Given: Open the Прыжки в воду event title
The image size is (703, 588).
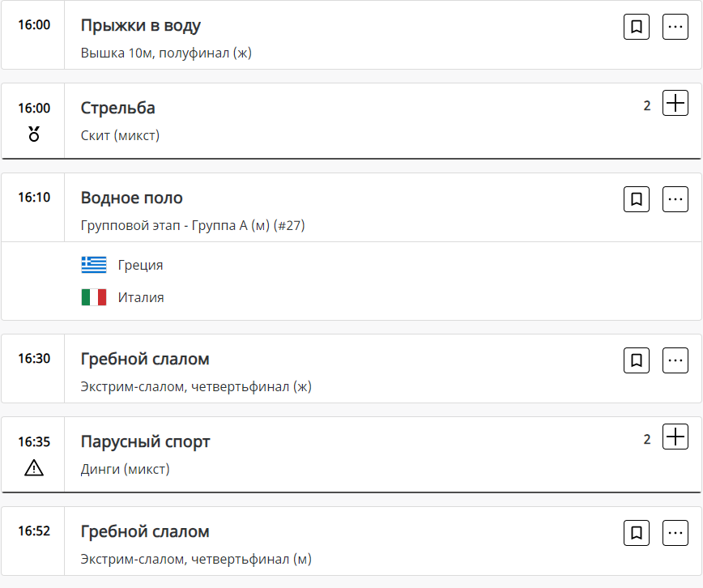Looking at the screenshot, I should (141, 25).
